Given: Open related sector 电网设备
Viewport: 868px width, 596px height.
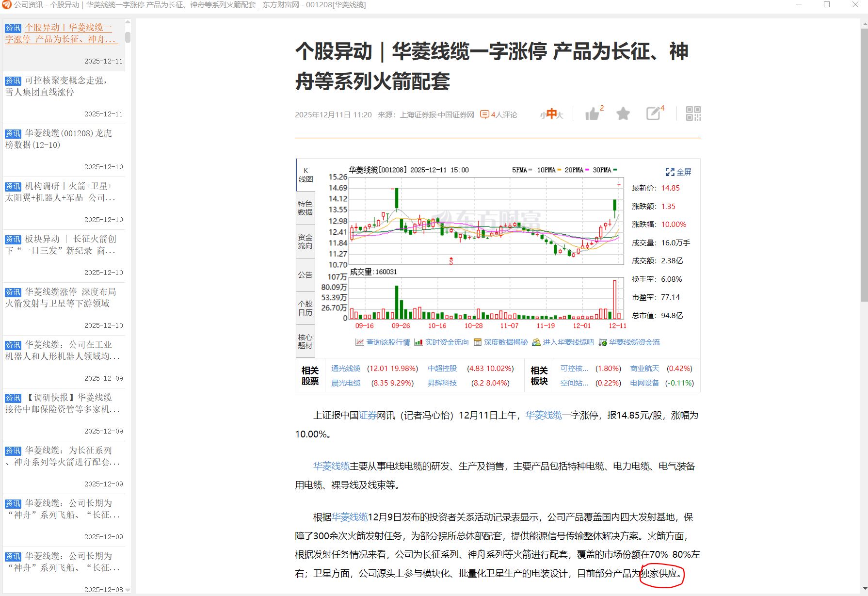Looking at the screenshot, I should tap(644, 383).
